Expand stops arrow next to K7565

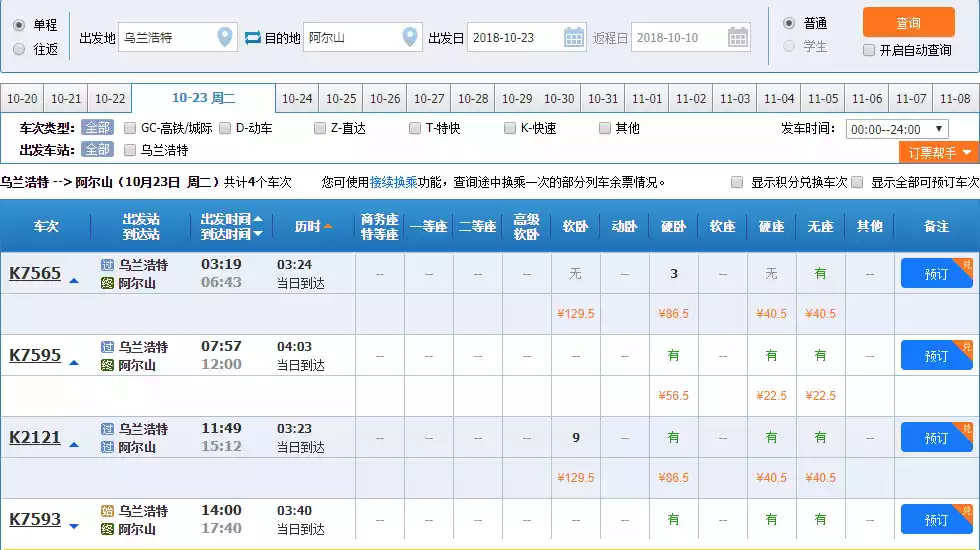click(74, 281)
